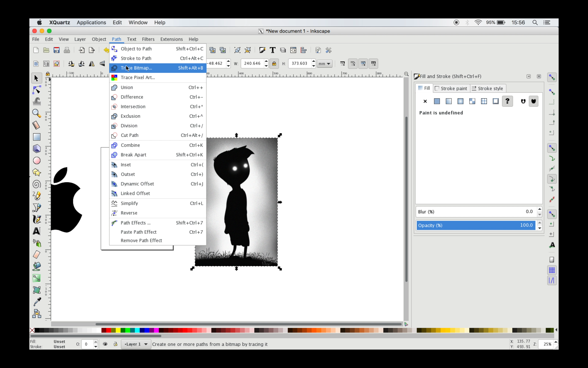Screen dimensions: 588x368
Task: Select the Node edit tool
Action: (37, 90)
